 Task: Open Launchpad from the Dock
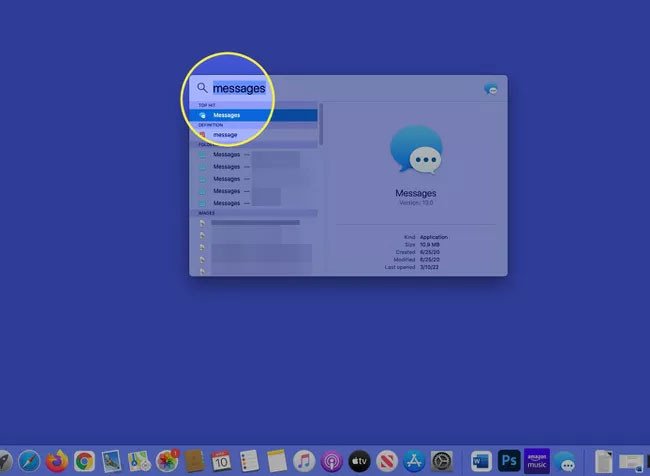point(4,461)
